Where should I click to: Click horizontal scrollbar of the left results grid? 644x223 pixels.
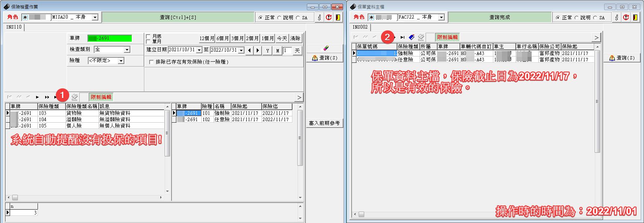click(x=86, y=197)
